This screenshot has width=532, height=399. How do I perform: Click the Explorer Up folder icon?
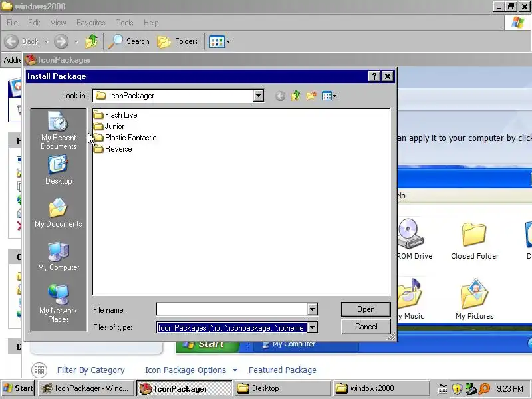pos(91,41)
